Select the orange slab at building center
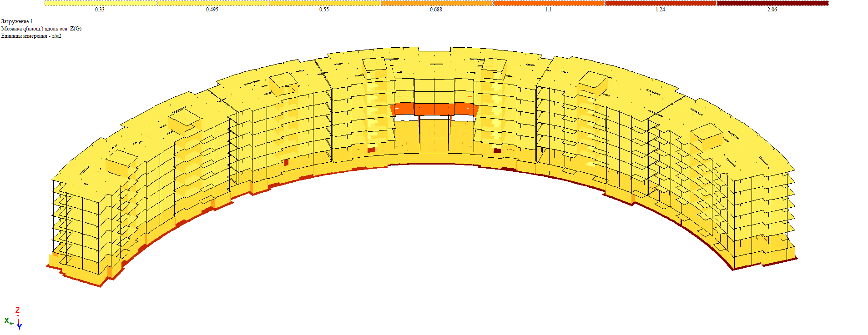The image size is (868, 335). [434, 109]
